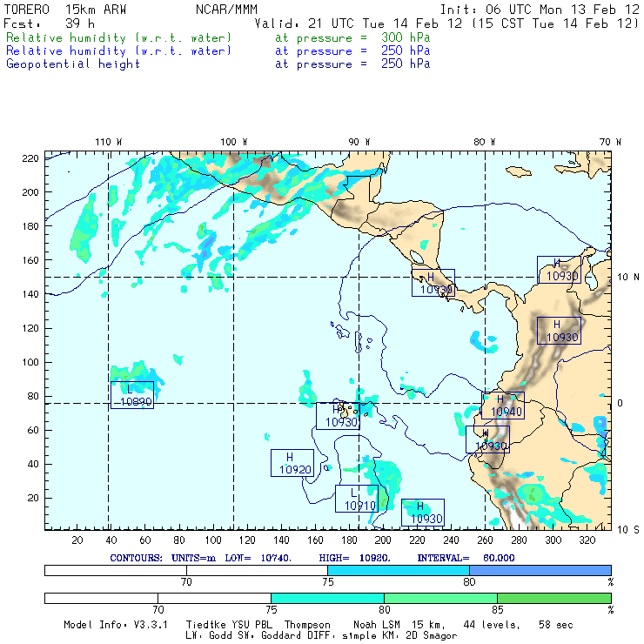Click the green 'Relative humidity (w.r.t. water)' legend line
Viewport: 644px width, 644px height.
[x=118, y=37]
